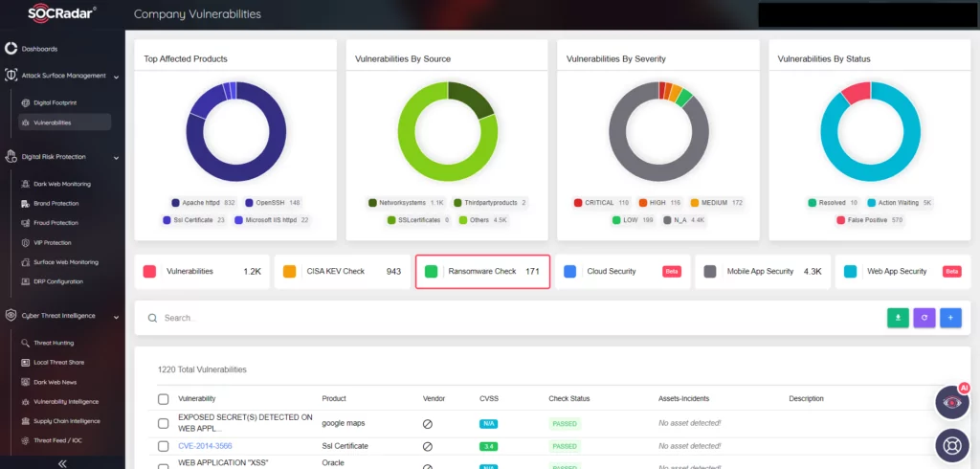The height and width of the screenshot is (469, 980).
Task: Toggle the select-all checkbox in table header
Action: (x=163, y=399)
